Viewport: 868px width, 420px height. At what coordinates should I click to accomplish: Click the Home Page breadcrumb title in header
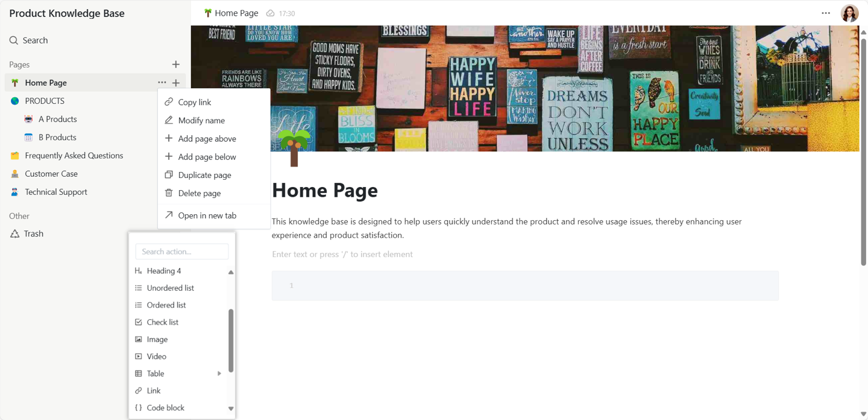236,13
